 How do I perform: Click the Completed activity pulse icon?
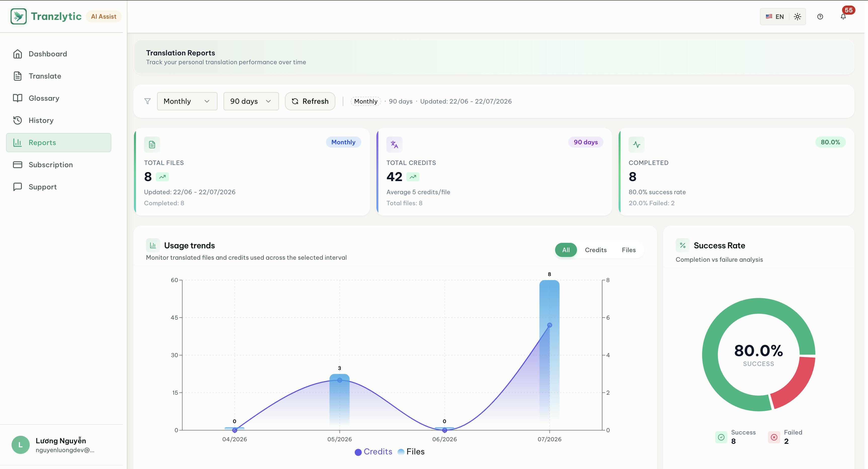[636, 145]
